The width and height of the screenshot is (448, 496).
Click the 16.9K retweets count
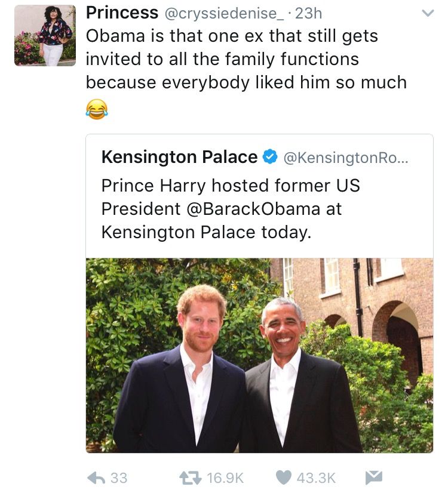coord(226,478)
